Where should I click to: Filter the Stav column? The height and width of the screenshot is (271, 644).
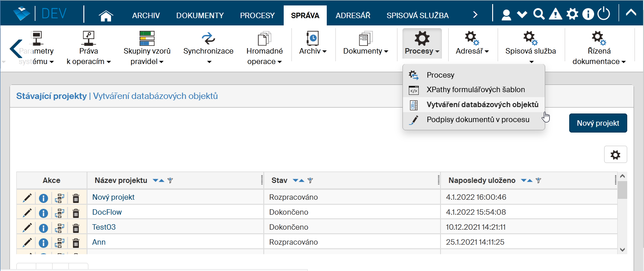point(310,181)
